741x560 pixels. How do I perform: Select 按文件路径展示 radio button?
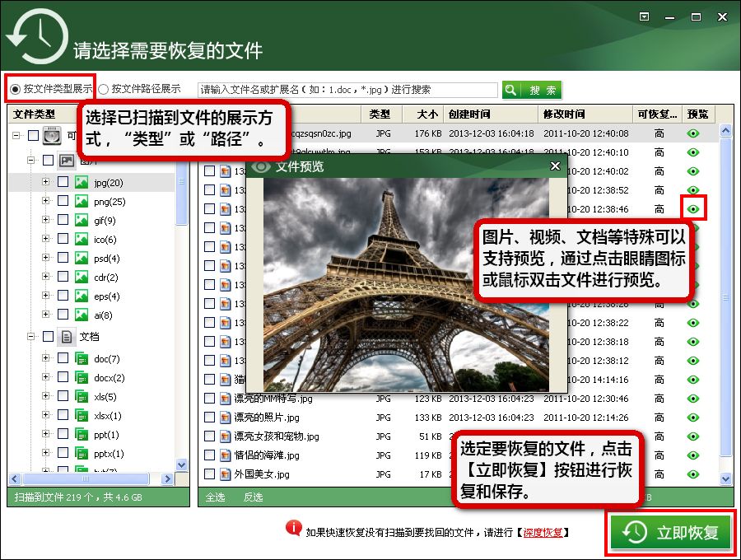click(103, 89)
